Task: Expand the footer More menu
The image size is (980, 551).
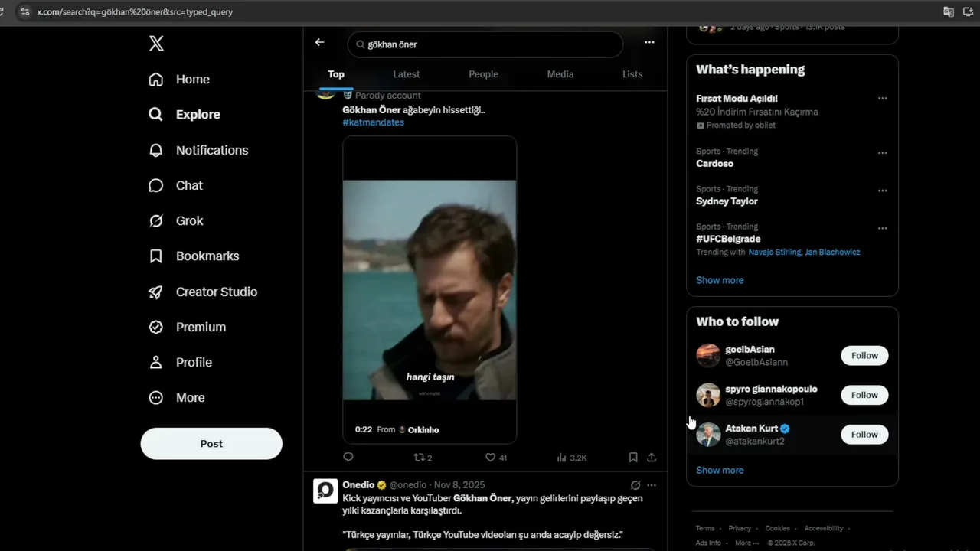Action: point(748,543)
